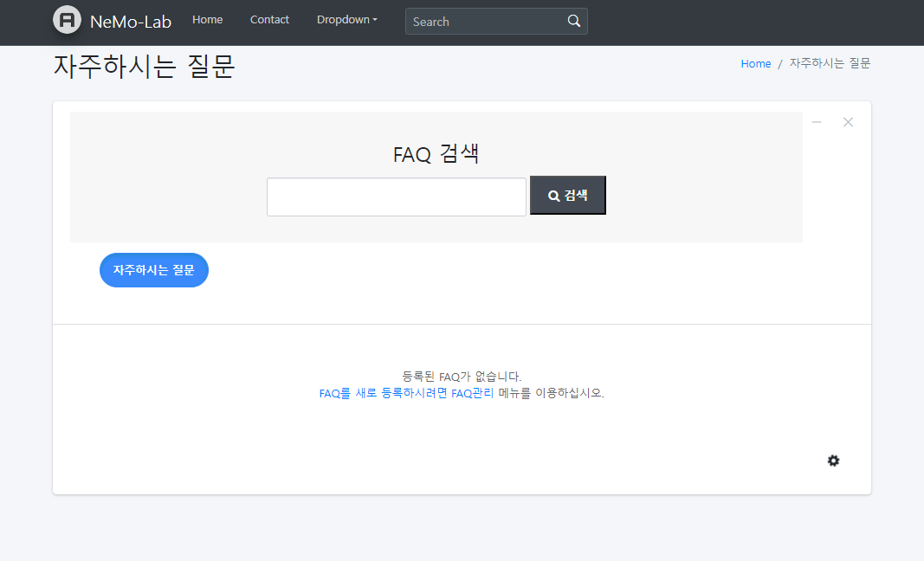
Task: Open the Contact page from navbar
Action: click(x=269, y=20)
